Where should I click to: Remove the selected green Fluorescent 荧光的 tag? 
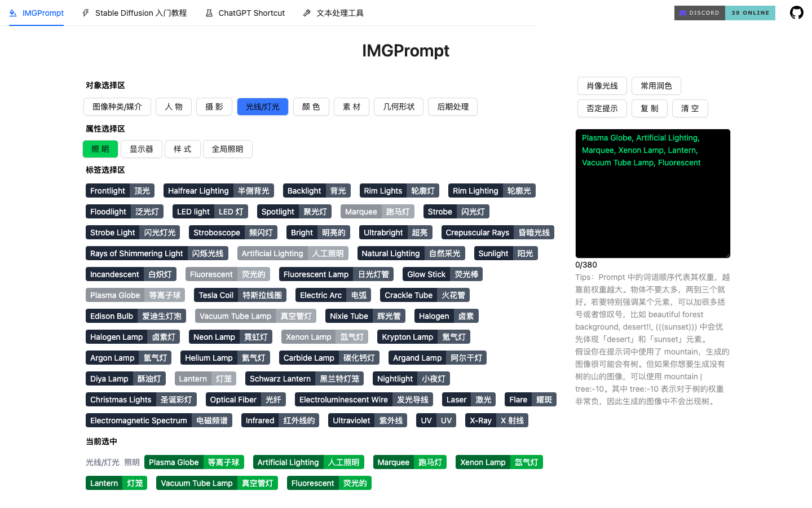(329, 483)
